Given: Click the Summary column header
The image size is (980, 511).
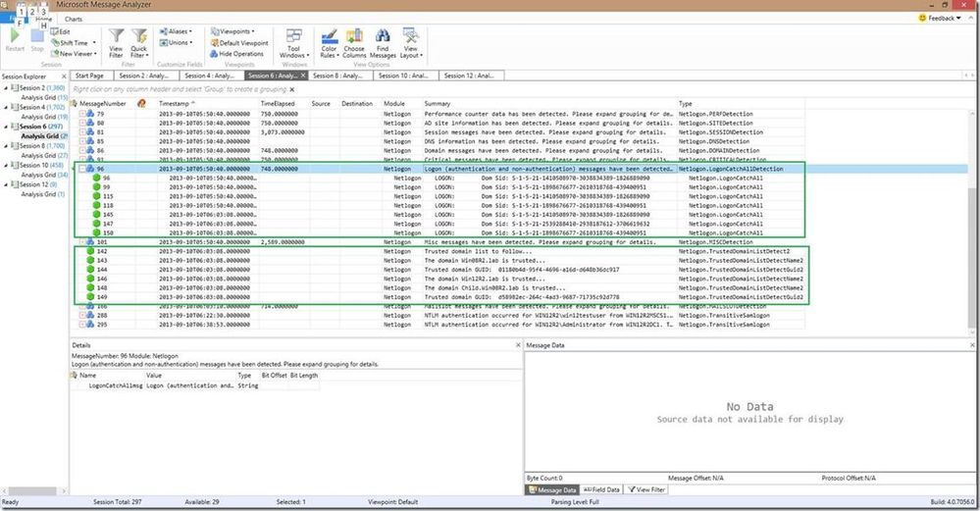Looking at the screenshot, I should (438, 104).
